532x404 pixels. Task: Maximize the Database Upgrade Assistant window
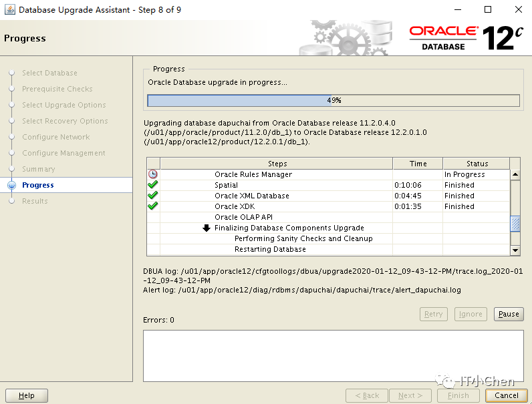tap(487, 9)
